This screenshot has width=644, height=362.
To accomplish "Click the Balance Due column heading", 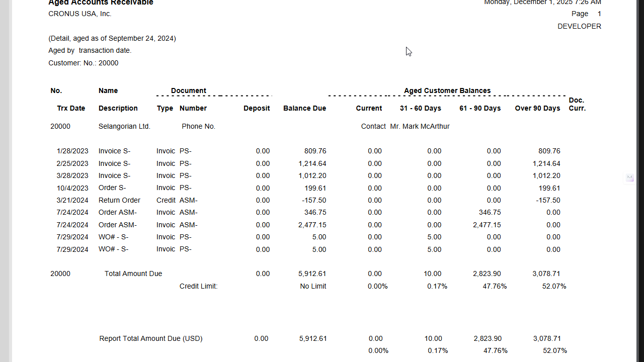I will [304, 108].
